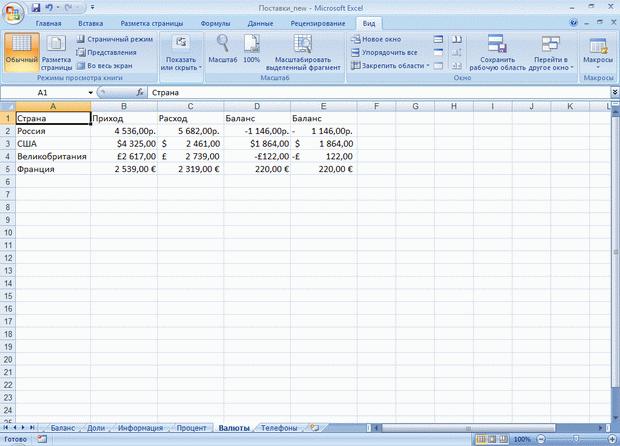Undo the last action in the quick toolbar
Image resolution: width=620 pixels, height=446 pixels.
(49, 8)
